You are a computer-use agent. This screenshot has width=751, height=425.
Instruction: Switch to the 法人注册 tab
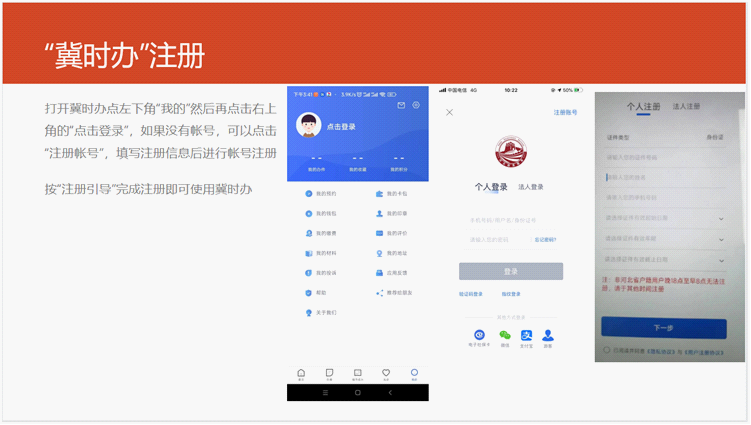tap(686, 106)
